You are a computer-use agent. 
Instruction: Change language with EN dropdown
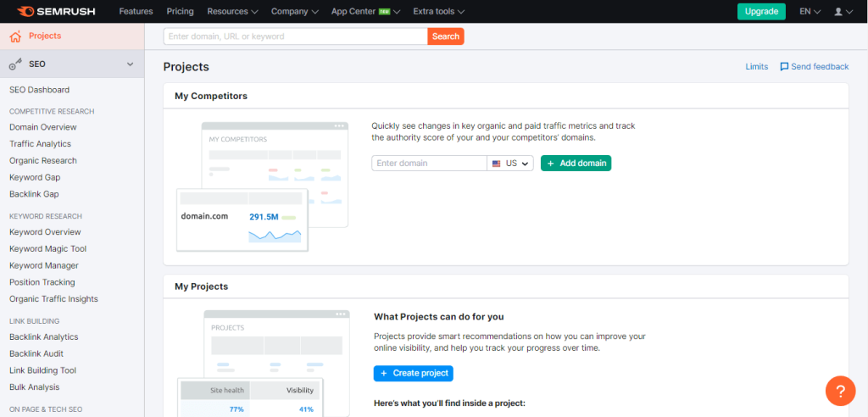[x=810, y=11]
